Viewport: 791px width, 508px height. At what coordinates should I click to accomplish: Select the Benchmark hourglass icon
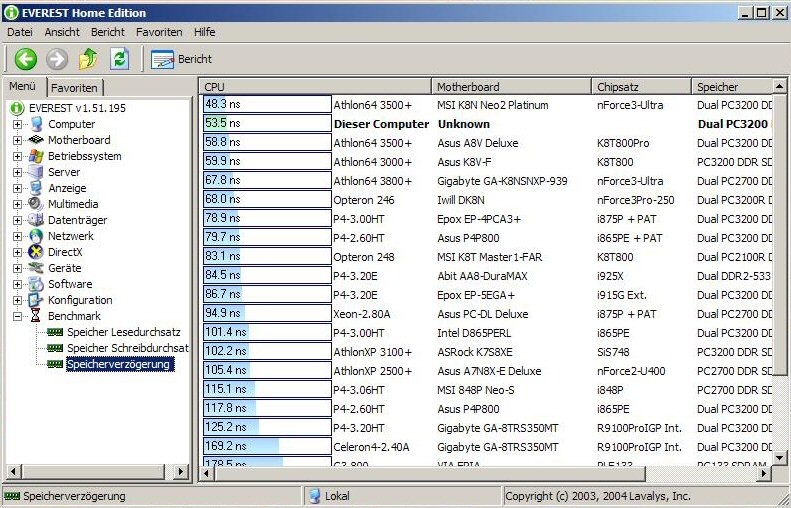(36, 316)
